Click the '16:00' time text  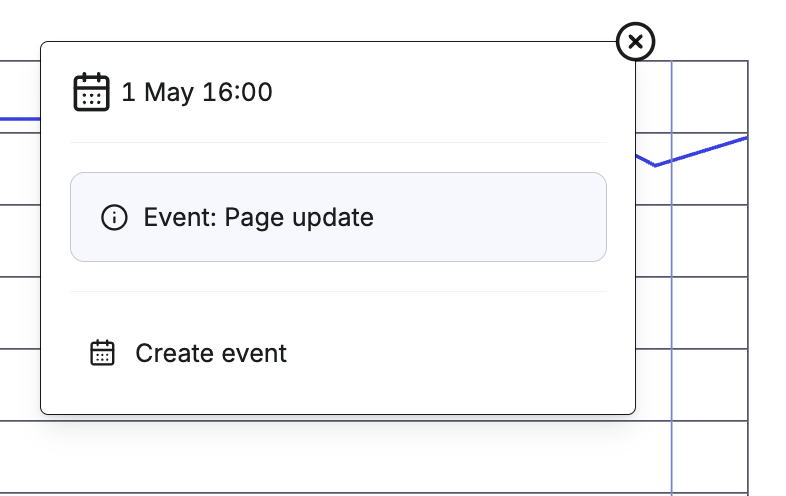(238, 92)
